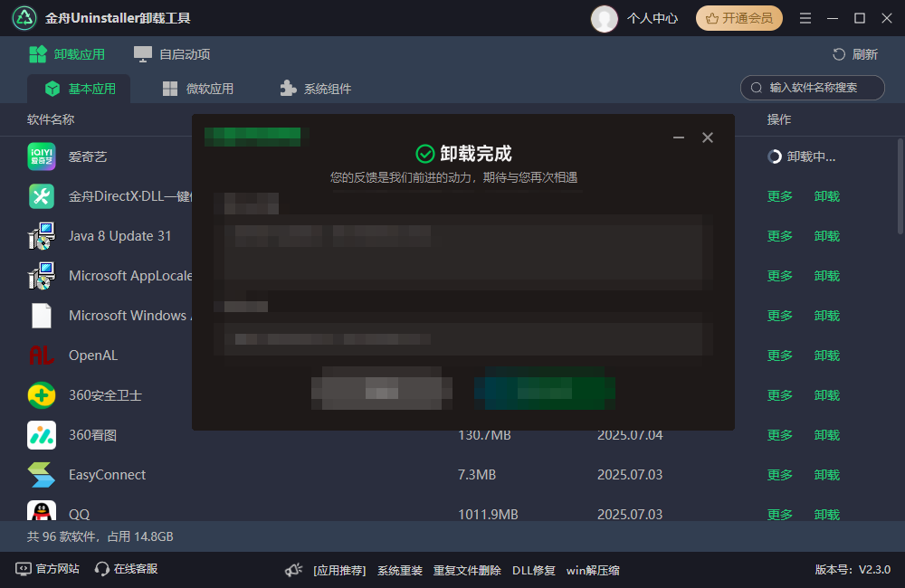
Task: Click the QQ penguin icon
Action: point(42,511)
